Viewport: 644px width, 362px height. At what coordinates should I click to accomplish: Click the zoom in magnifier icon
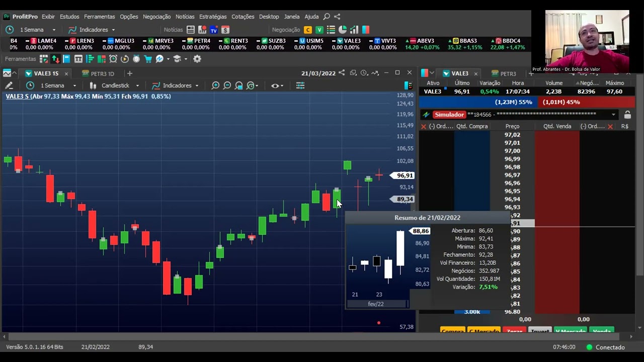(x=215, y=85)
